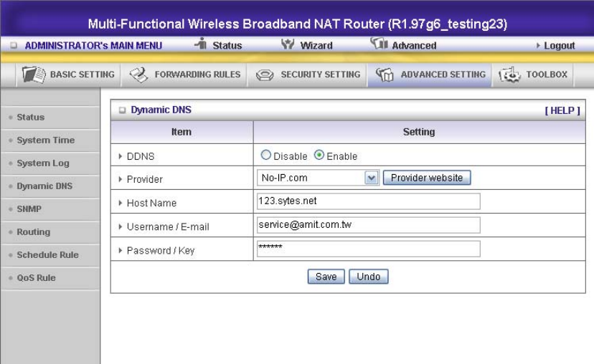Select the Enable radio button for DDNS
Image resolution: width=594 pixels, height=364 pixels.
click(x=319, y=156)
